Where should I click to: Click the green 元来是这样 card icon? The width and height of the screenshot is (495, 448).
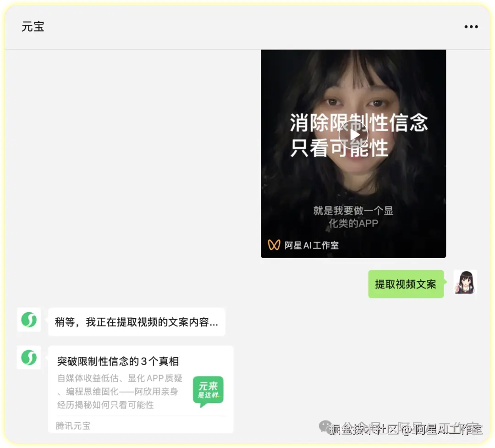(208, 391)
